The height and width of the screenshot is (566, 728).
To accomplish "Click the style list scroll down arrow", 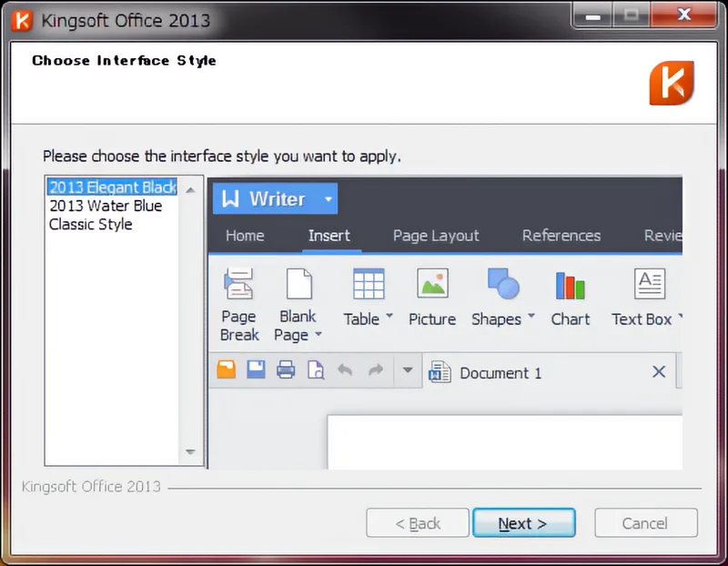I will (x=190, y=451).
